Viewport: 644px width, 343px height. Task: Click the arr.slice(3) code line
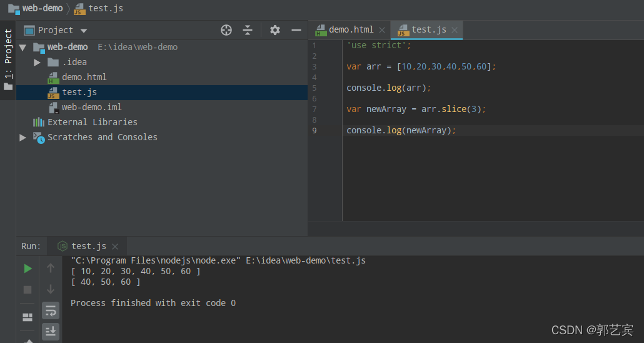point(416,110)
